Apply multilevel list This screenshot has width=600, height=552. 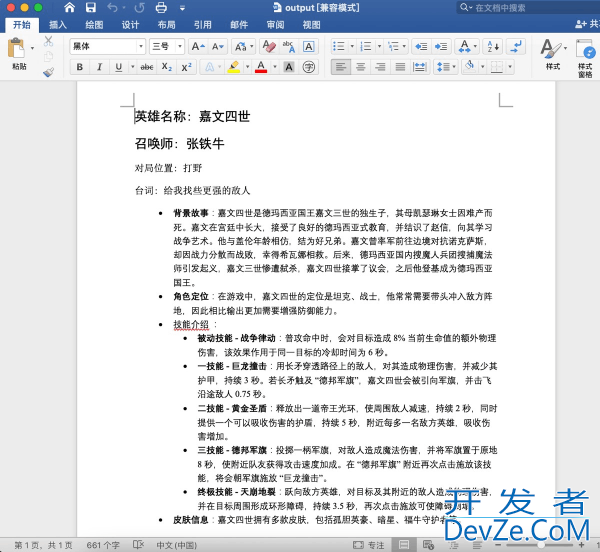[393, 46]
